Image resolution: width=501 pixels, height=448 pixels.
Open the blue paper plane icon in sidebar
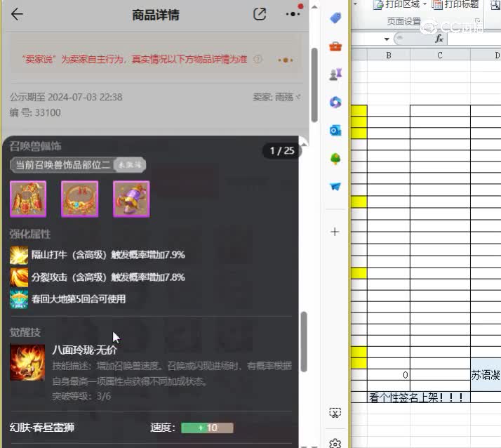pos(335,186)
